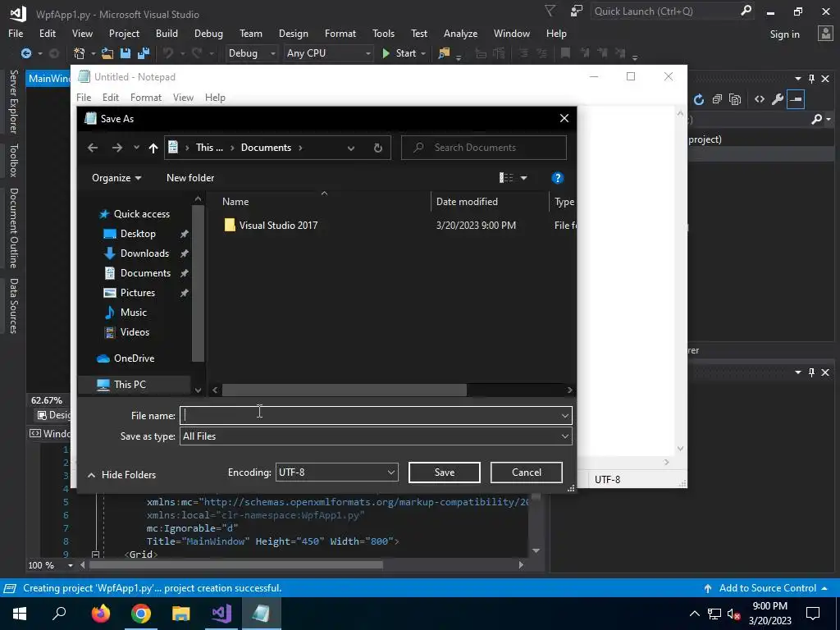Open Notepad's Format menu
The height and width of the screenshot is (630, 840).
[x=146, y=98]
